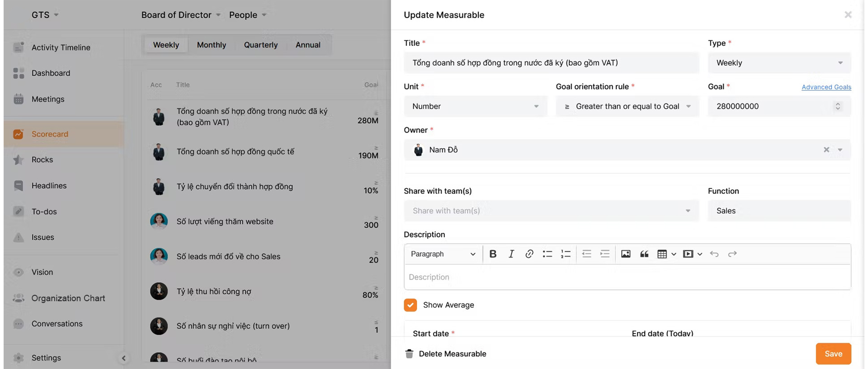Insert a link in the description
This screenshot has height=369, width=868.
pos(529,254)
